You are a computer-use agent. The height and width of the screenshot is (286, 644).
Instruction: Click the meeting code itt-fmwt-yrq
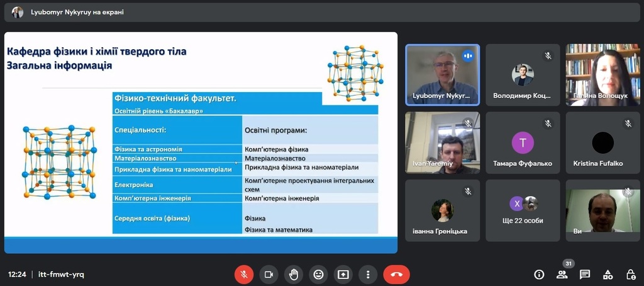pyautogui.click(x=61, y=275)
